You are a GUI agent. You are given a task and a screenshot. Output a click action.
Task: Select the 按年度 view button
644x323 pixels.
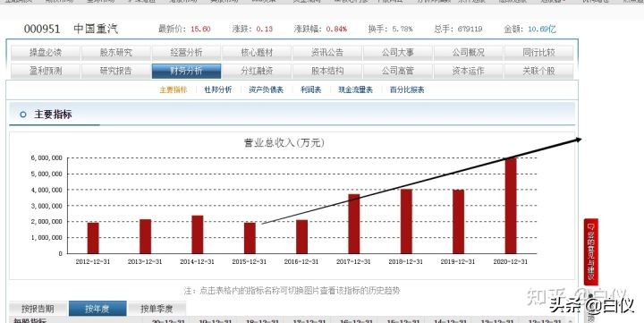point(97,309)
